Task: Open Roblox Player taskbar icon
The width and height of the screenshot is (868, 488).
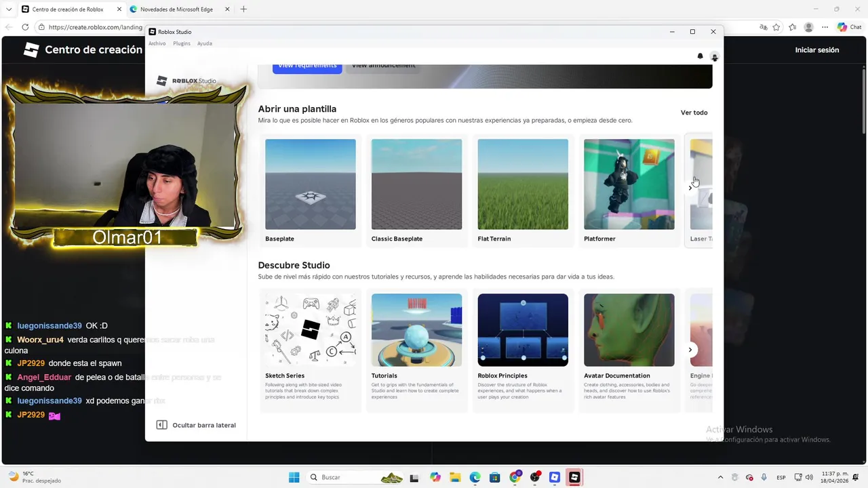Action: [555, 477]
